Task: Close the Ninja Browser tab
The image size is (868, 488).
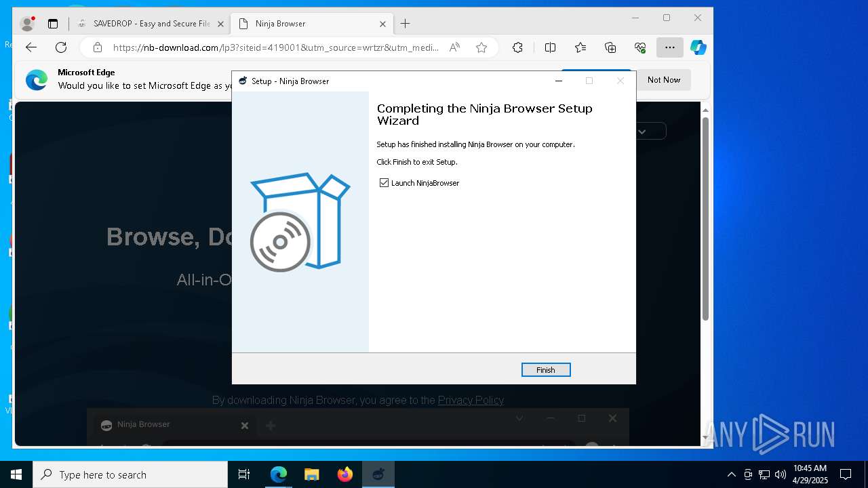Action: point(382,24)
